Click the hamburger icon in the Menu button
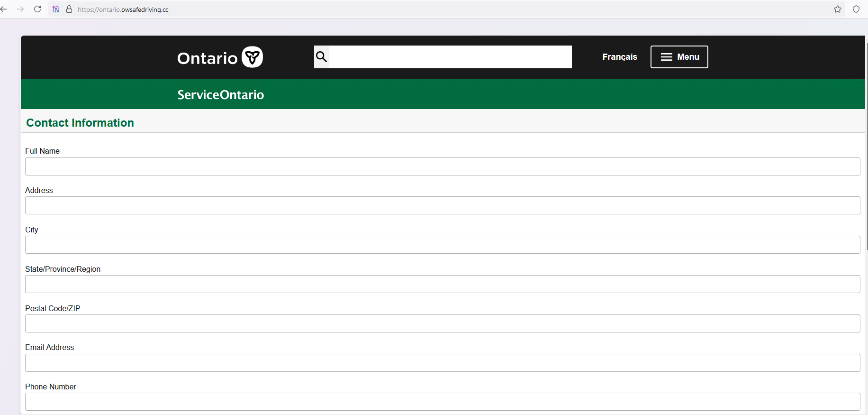868x415 pixels. tap(667, 57)
